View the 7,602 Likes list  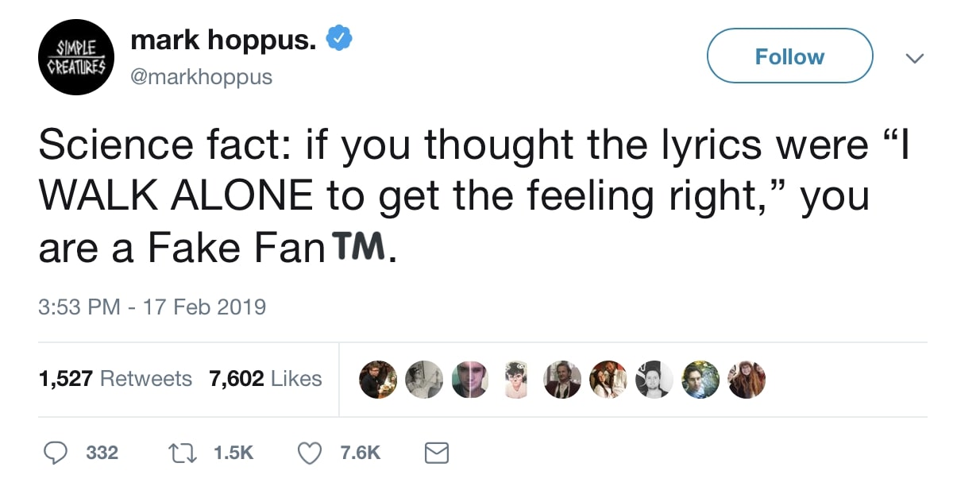click(x=265, y=379)
